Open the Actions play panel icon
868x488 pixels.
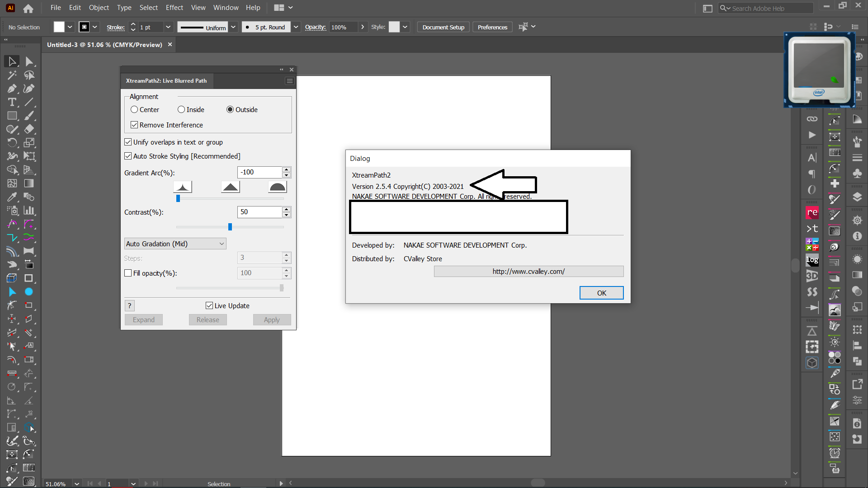pos(812,135)
